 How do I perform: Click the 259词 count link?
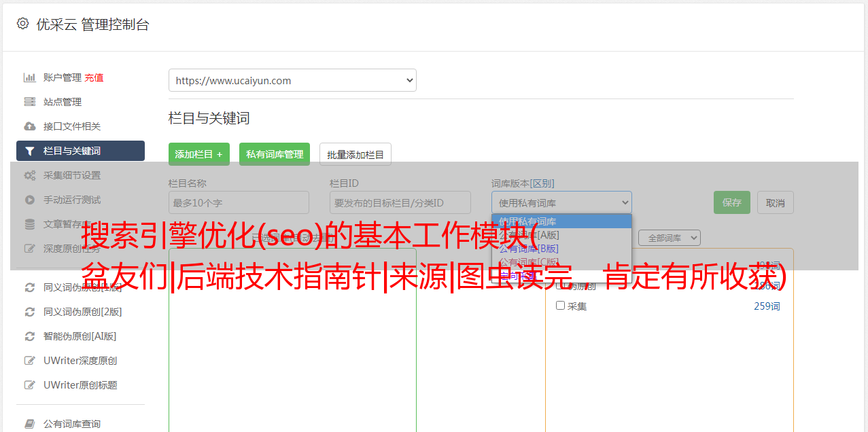tap(767, 306)
